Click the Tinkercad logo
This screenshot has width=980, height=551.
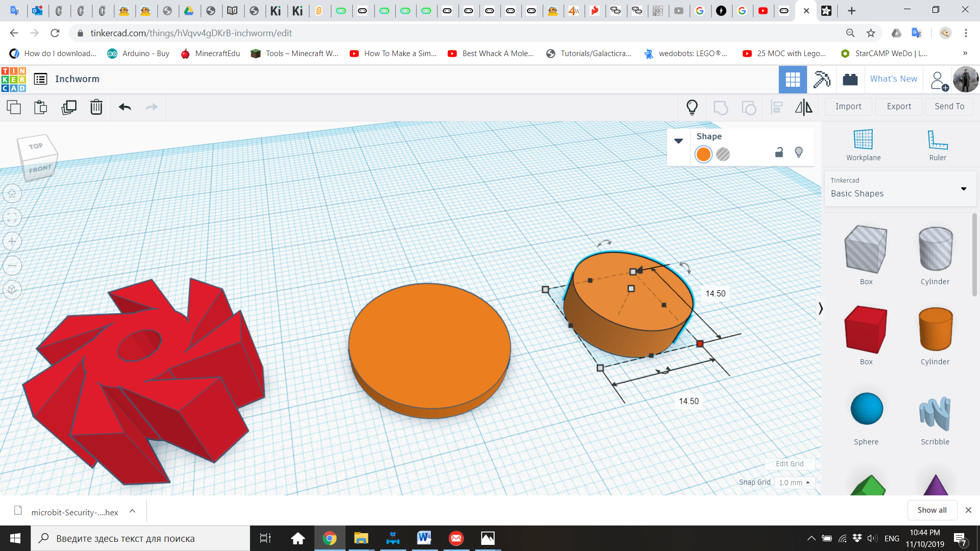[x=14, y=79]
